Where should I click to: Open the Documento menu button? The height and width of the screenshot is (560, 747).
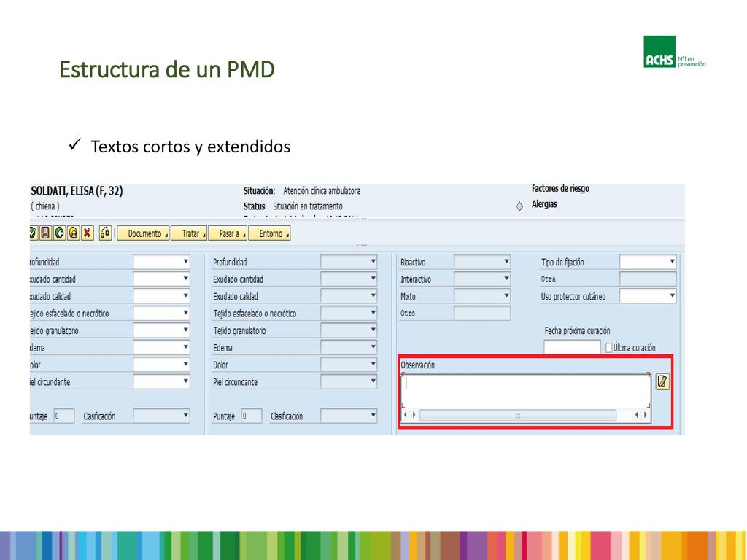[144, 233]
